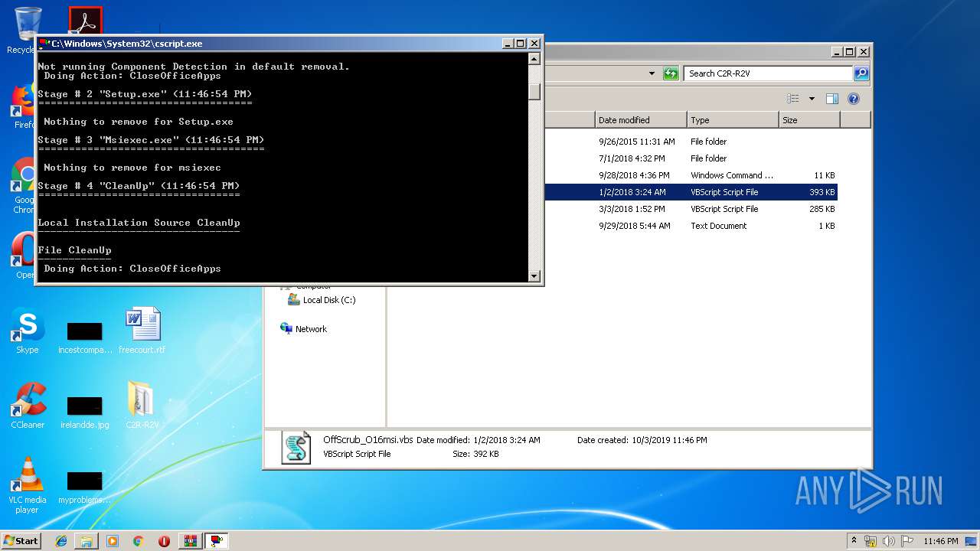The height and width of the screenshot is (551, 980).
Task: Select the folder dated 9/26/2015
Action: 691,142
